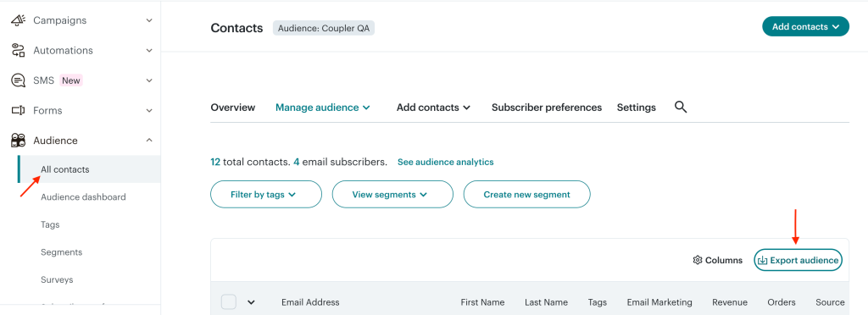Viewport: 868px width, 315px height.
Task: Select All contacts in sidebar
Action: point(90,169)
